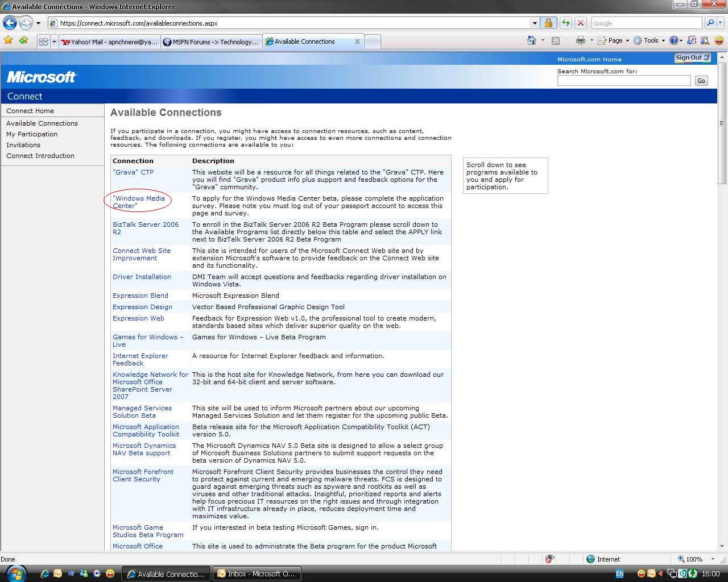728x582 pixels.
Task: Open Microsoft Game Studios Beta Program link
Action: tap(148, 531)
